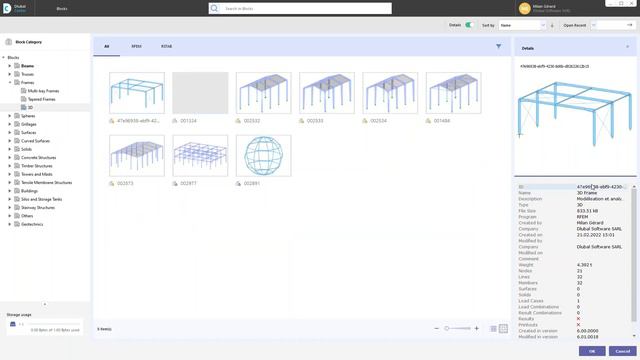This screenshot has height=360, width=640.
Task: Expand the Surfaces tree node
Action: [x=10, y=133]
